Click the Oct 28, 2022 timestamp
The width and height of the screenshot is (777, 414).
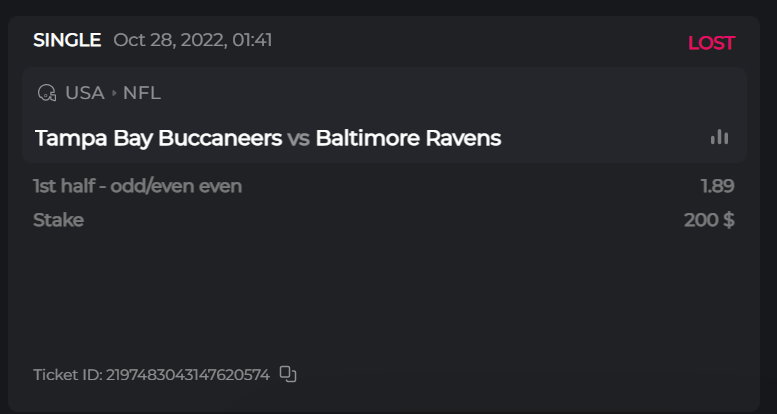click(170, 41)
